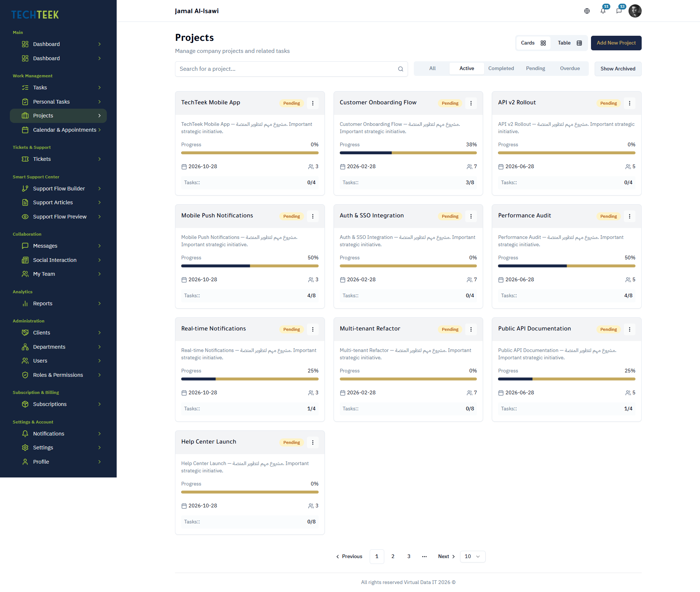This screenshot has width=700, height=592.
Task: Click the Support Flow Builder branch icon
Action: pos(25,189)
